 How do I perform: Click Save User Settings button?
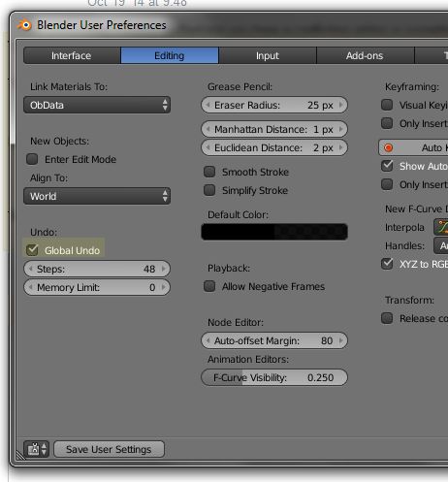pyautogui.click(x=109, y=449)
